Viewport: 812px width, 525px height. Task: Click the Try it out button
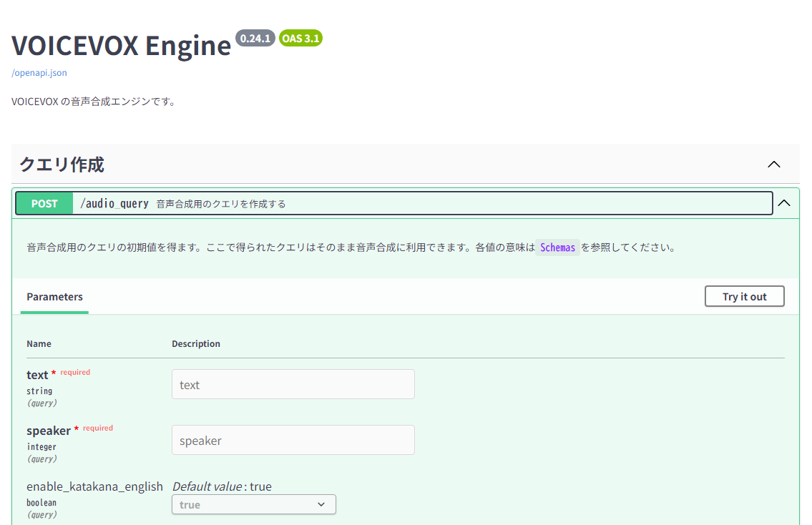coord(744,296)
